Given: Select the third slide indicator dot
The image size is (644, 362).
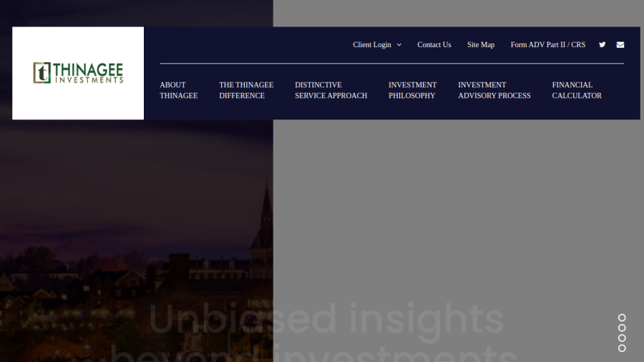Looking at the screenshot, I should 622,338.
